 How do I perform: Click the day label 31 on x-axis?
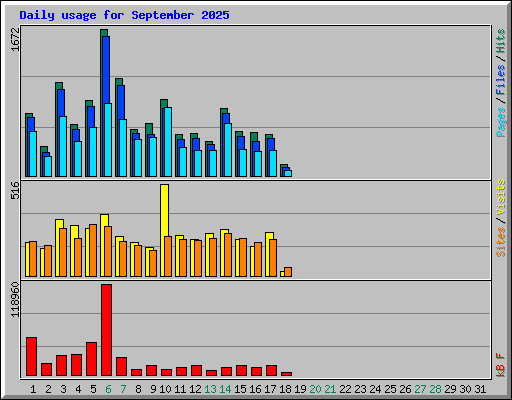(480, 389)
